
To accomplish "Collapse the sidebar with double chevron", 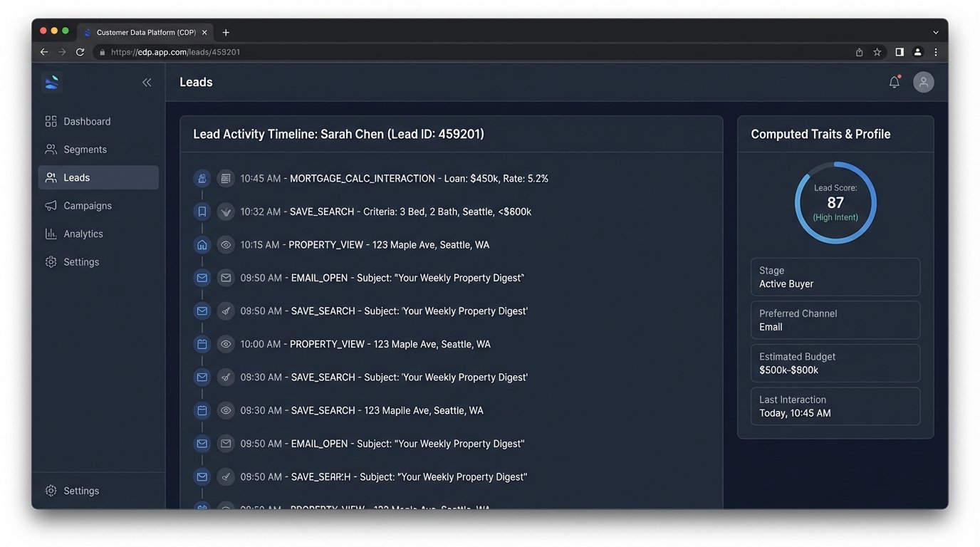I will [x=147, y=83].
